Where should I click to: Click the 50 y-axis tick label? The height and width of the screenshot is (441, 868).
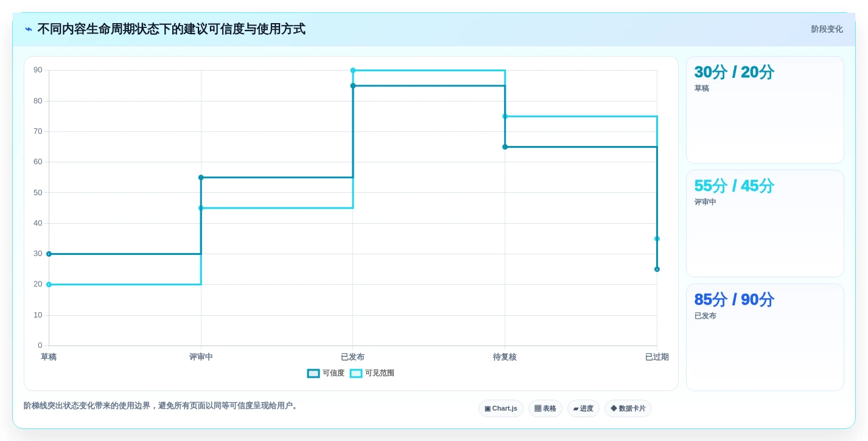tap(38, 193)
